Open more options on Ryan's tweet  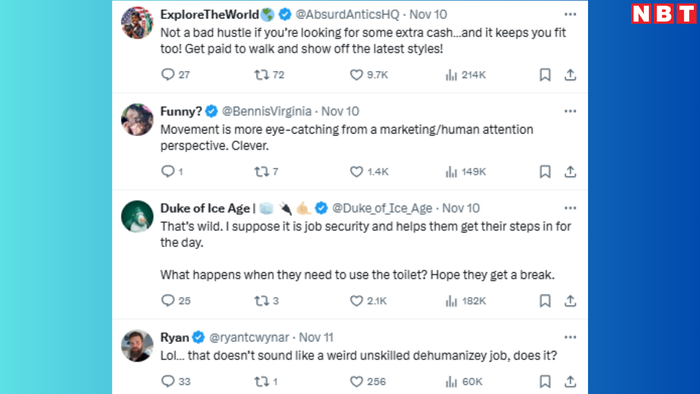pos(570,337)
